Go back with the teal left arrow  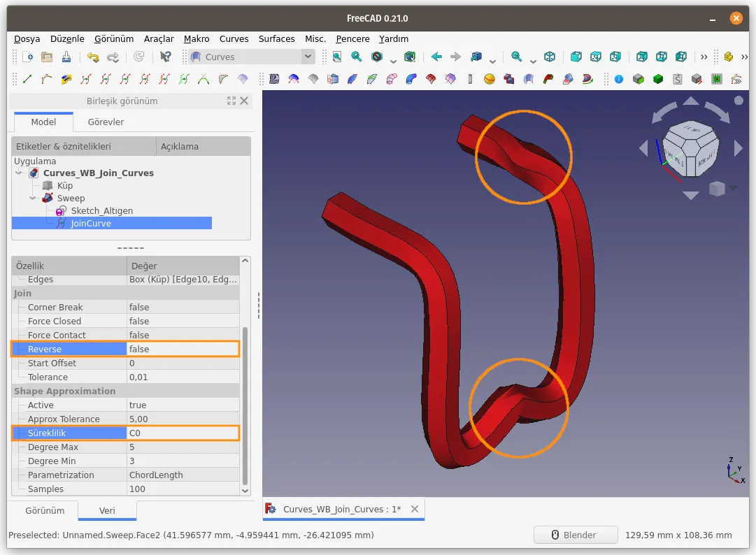(x=436, y=57)
